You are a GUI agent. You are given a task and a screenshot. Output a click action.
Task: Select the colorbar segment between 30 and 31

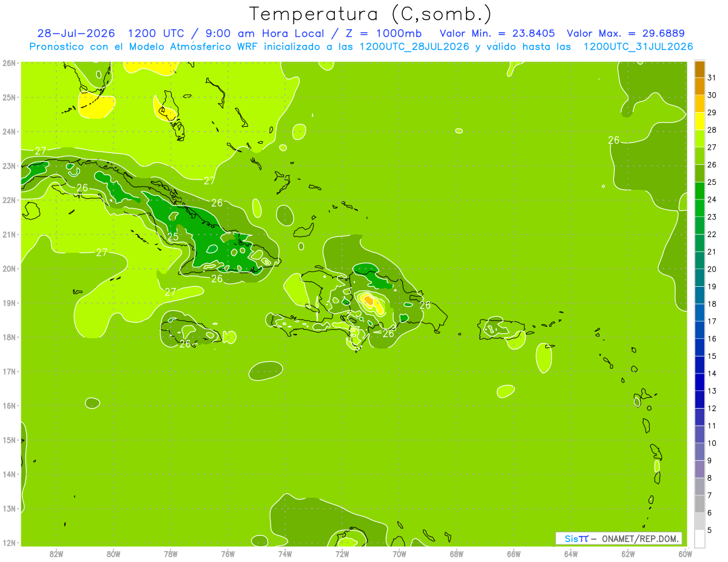pyautogui.click(x=699, y=86)
